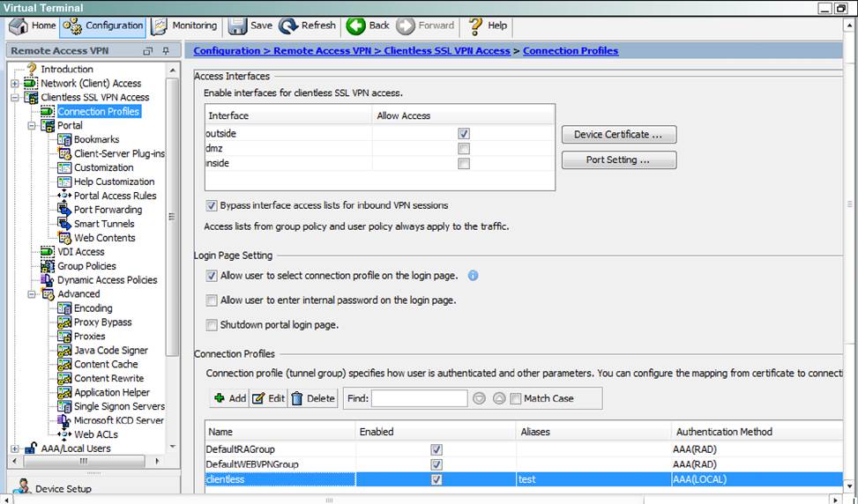The image size is (858, 504).
Task: Open the Monitoring view
Action: (184, 26)
